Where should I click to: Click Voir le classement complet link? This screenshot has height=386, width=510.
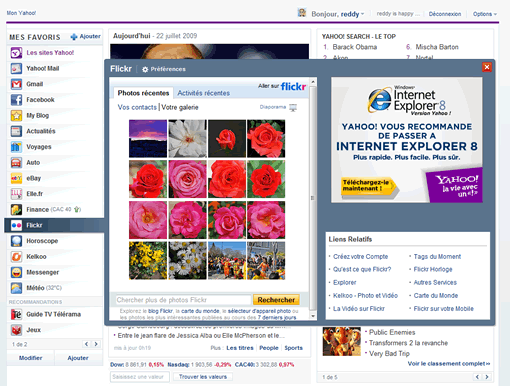pyautogui.click(x=449, y=364)
